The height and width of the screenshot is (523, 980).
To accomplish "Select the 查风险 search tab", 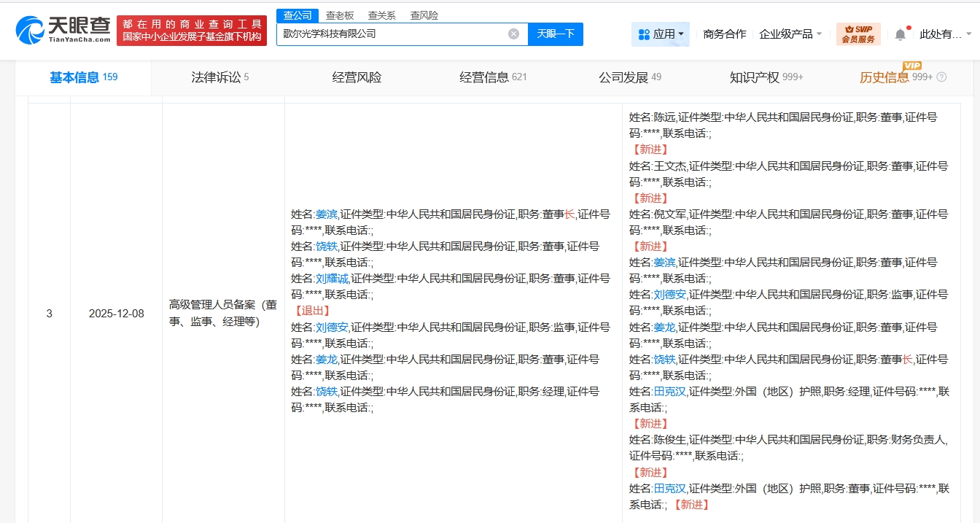I will pyautogui.click(x=424, y=15).
